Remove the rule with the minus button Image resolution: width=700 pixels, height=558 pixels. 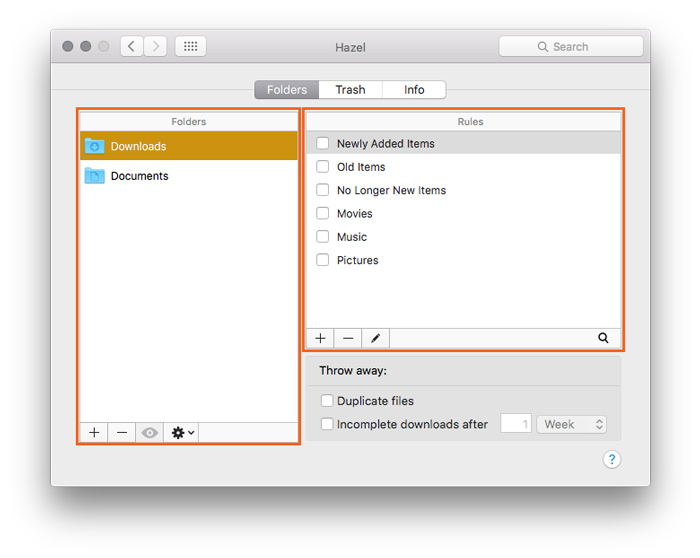click(348, 338)
